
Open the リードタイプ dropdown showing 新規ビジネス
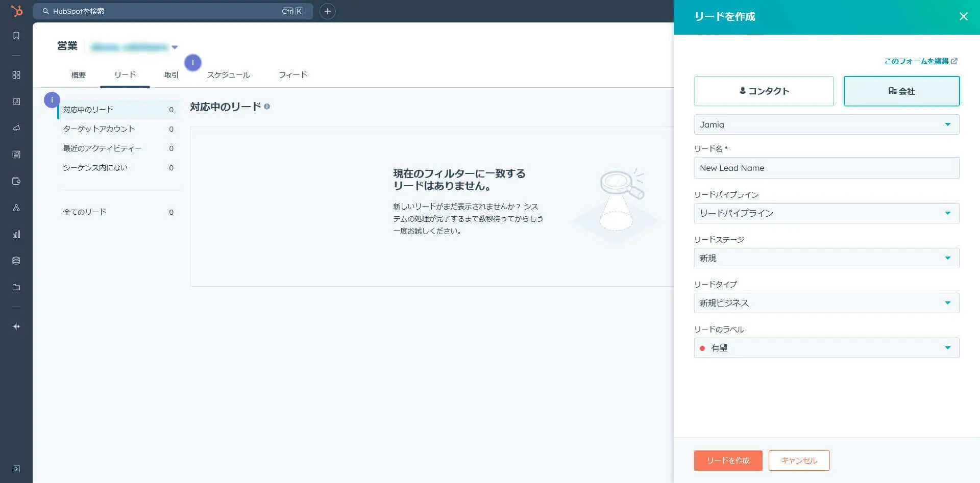coord(826,303)
